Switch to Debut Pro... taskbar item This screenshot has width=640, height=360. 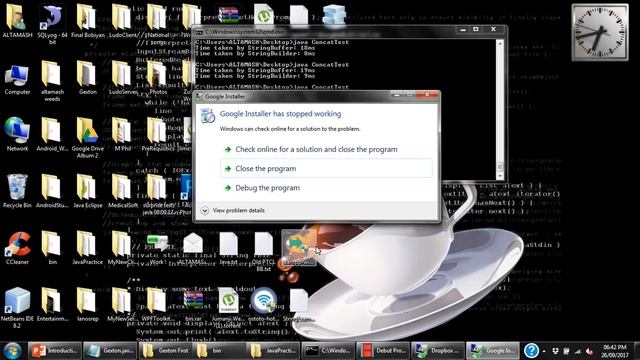pyautogui.click(x=384, y=351)
